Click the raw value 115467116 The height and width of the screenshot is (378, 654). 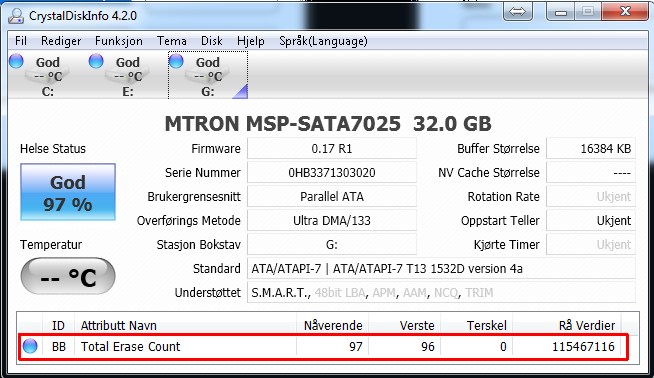pyautogui.click(x=583, y=346)
